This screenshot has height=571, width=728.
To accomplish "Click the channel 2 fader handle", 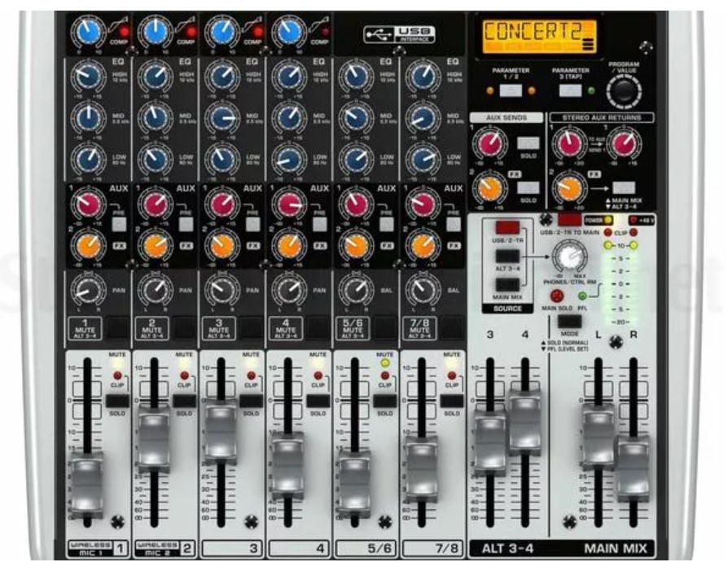I will [153, 438].
